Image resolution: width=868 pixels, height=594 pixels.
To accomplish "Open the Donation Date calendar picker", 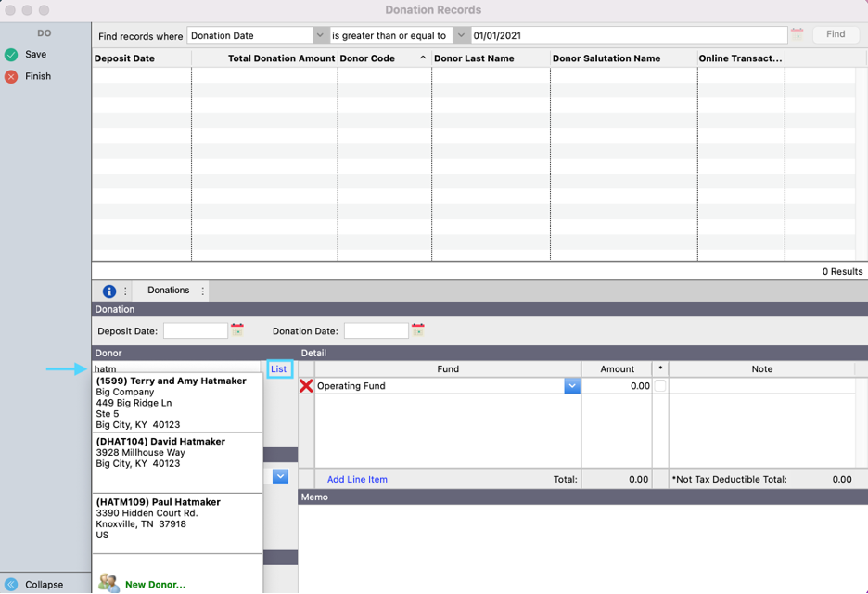I will (x=417, y=330).
